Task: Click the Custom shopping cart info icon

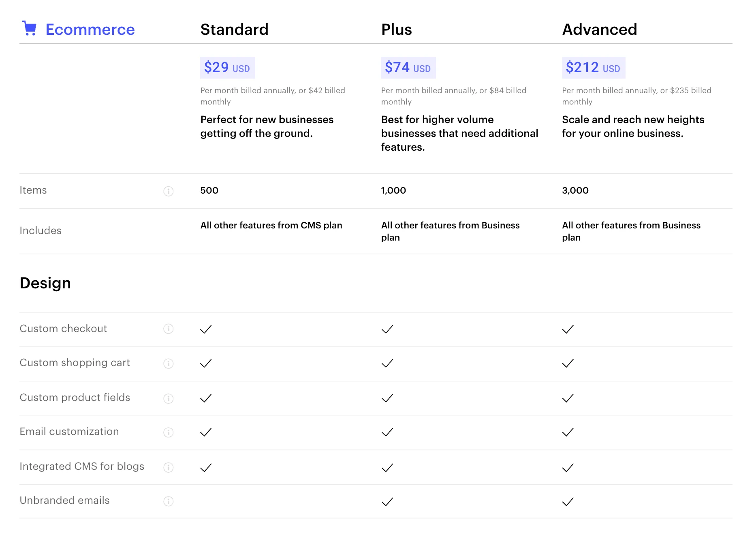Action: click(169, 364)
